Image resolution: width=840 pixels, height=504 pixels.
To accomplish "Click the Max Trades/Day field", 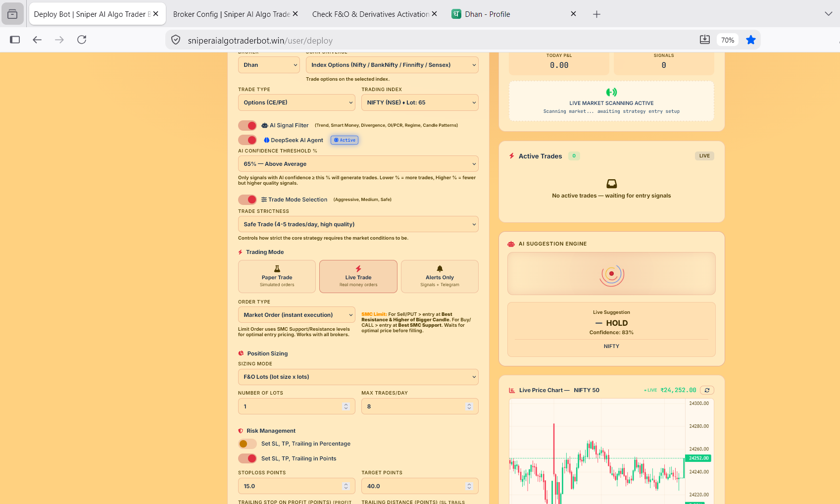I will coord(420,406).
